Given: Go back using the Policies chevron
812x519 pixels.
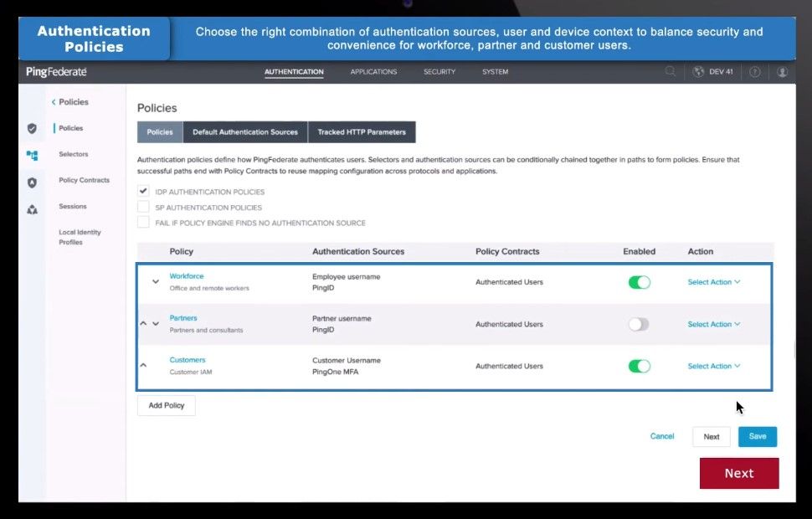Looking at the screenshot, I should pyautogui.click(x=54, y=102).
